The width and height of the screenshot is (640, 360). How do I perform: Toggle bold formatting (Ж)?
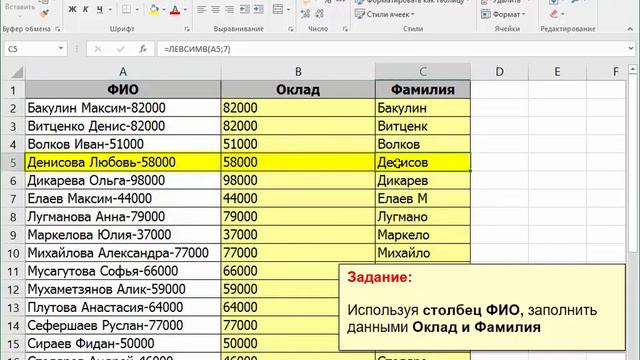pos(72,9)
